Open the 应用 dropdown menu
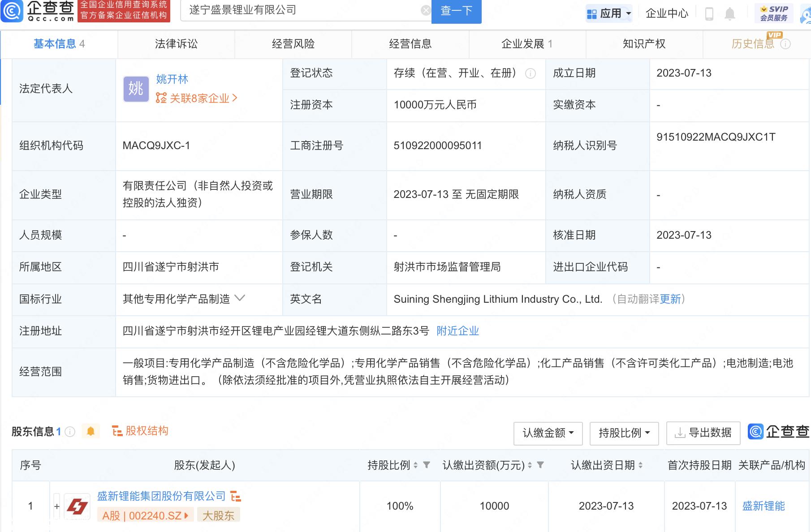This screenshot has width=811, height=532. click(609, 13)
